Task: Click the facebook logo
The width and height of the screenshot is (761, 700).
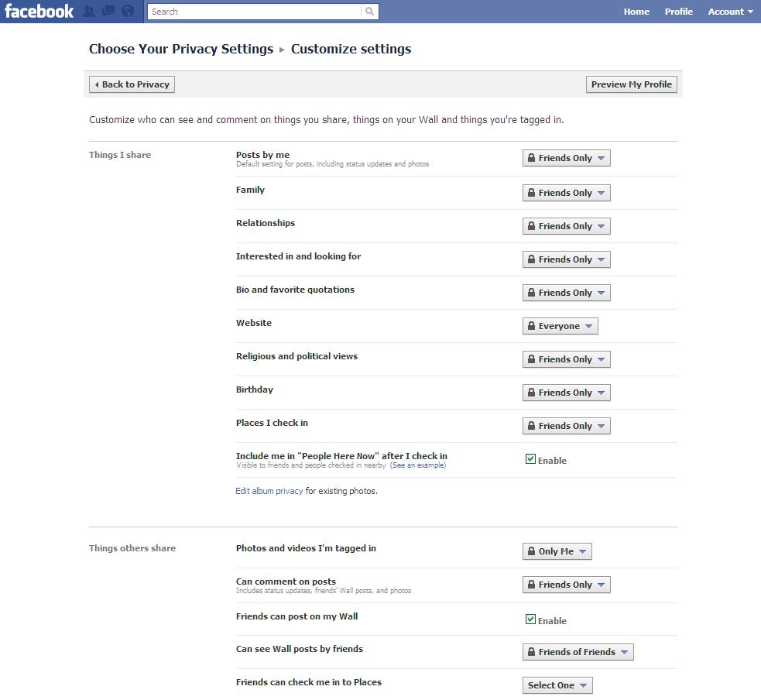Action: 39,11
